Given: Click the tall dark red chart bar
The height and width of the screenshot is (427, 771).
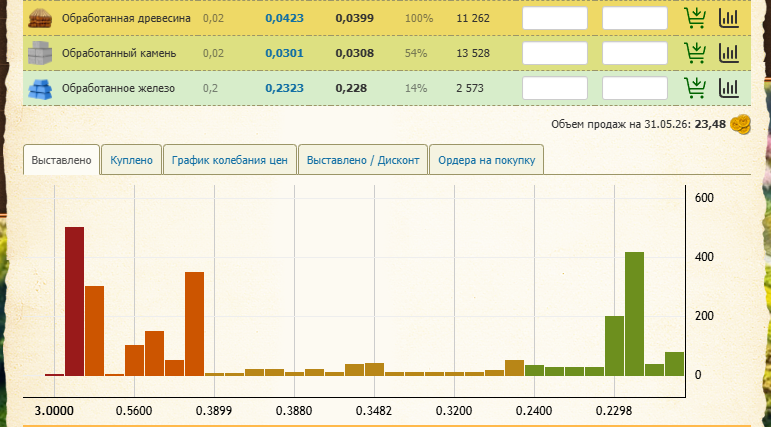Looking at the screenshot, I should click(x=74, y=302).
